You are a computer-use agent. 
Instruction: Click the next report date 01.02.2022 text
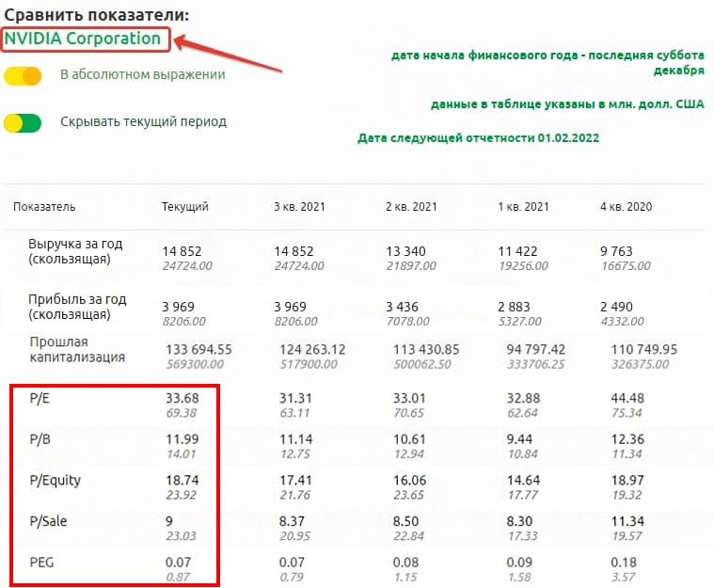(478, 138)
